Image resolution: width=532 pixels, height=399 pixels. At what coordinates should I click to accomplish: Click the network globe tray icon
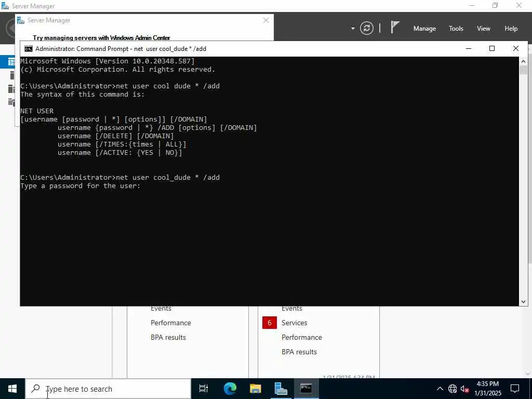[x=453, y=389]
